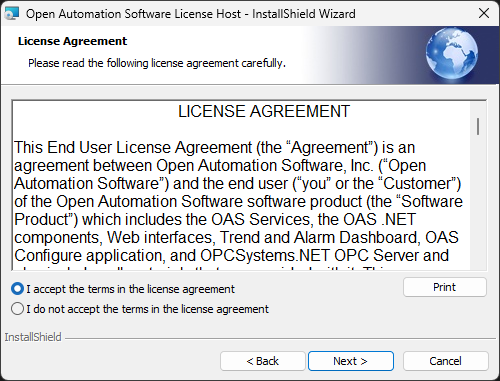Screen dimensions: 500x381
Task: Click the 'License Agreement' header title
Action: [x=72, y=41]
